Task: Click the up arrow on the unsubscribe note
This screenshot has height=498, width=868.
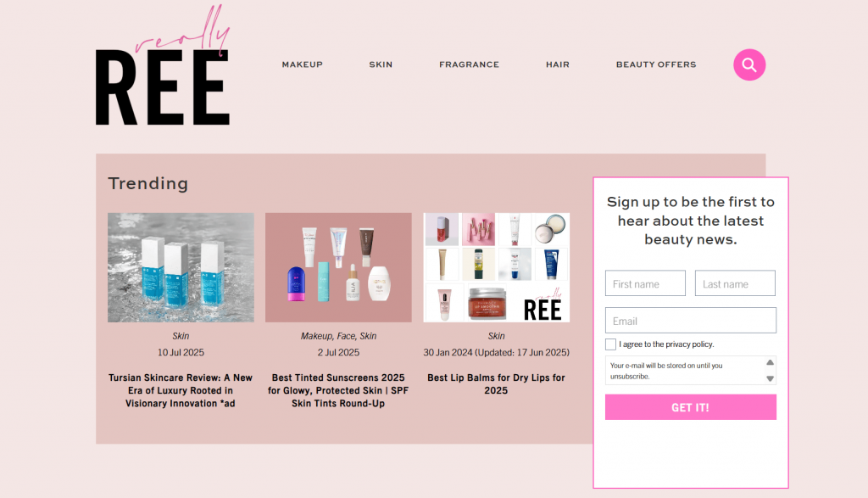Action: click(769, 361)
